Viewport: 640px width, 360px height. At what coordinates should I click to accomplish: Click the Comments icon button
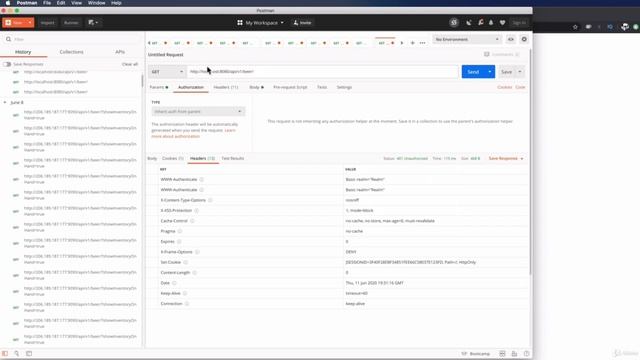[x=502, y=54]
